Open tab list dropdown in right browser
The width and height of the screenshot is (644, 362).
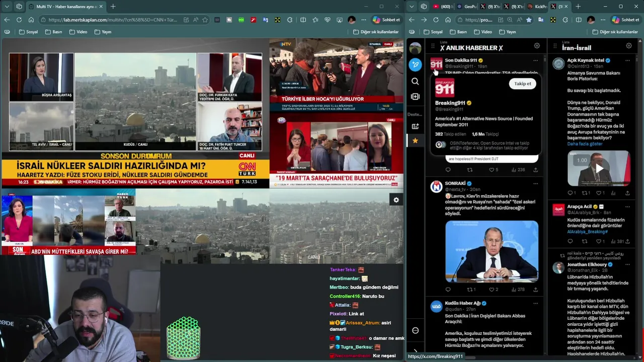coord(412,7)
